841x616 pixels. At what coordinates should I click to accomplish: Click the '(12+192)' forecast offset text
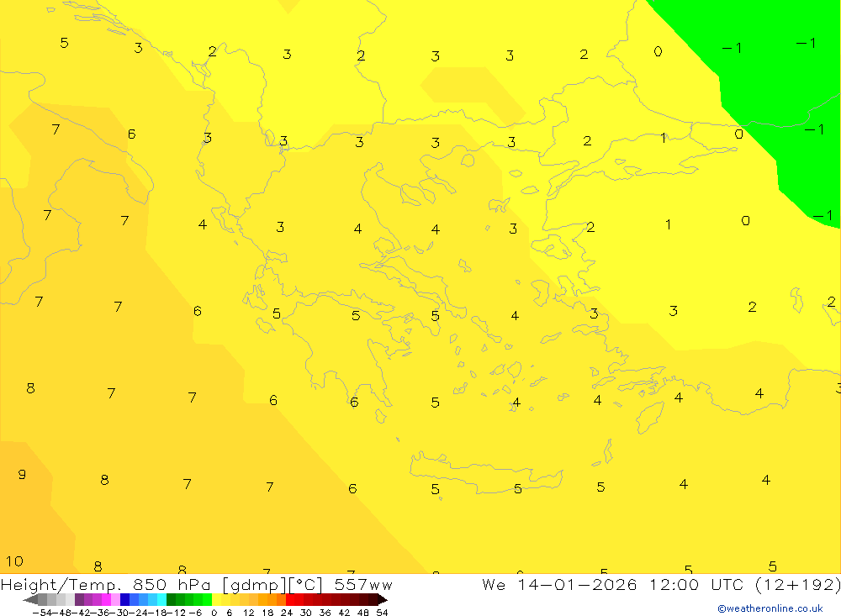click(x=797, y=585)
